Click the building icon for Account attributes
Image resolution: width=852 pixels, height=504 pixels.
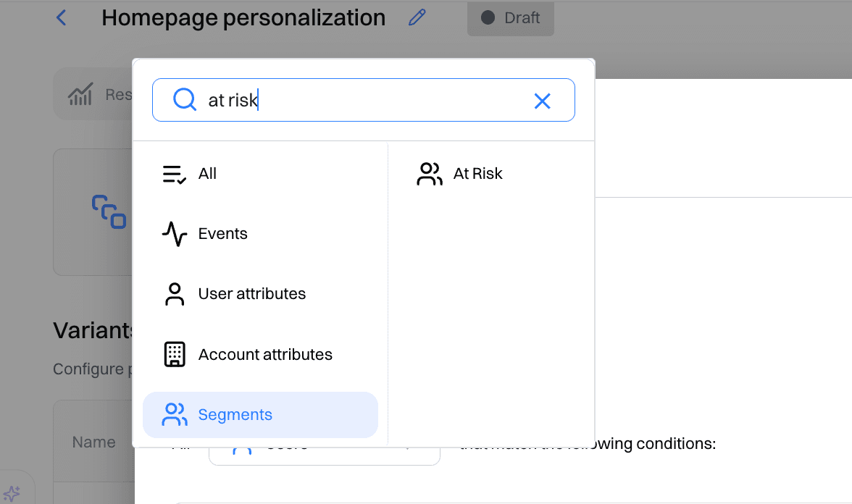[x=174, y=355]
